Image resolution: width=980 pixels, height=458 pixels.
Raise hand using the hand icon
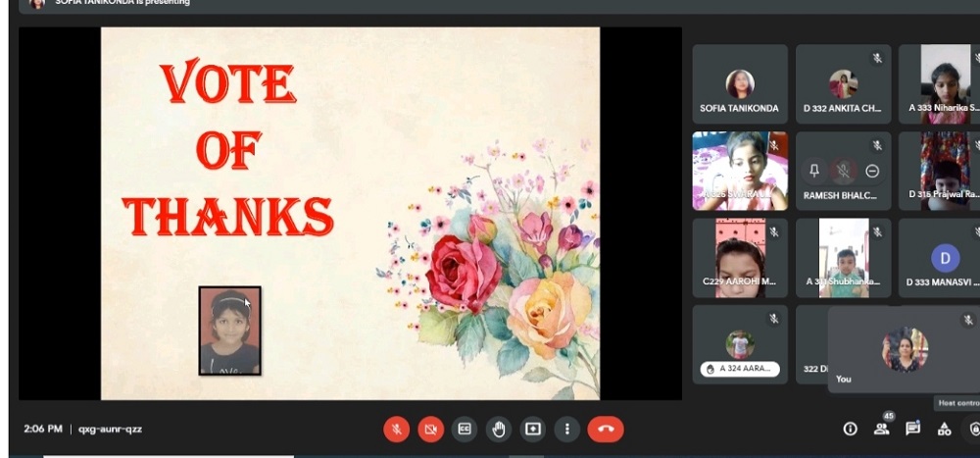[499, 429]
